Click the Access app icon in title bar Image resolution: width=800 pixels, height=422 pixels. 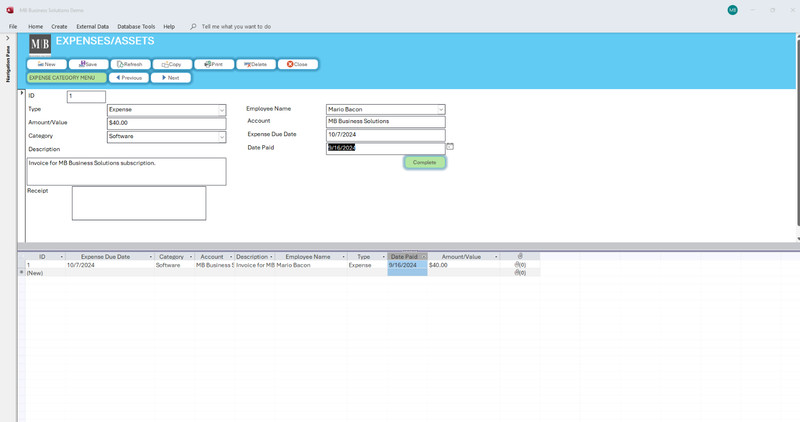[x=10, y=10]
